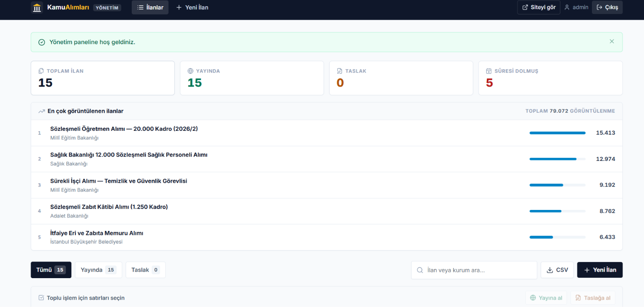Click the 'TOPLAM 79.072 GÖRÜNTÜLENME' label
The image size is (644, 307).
click(x=570, y=111)
